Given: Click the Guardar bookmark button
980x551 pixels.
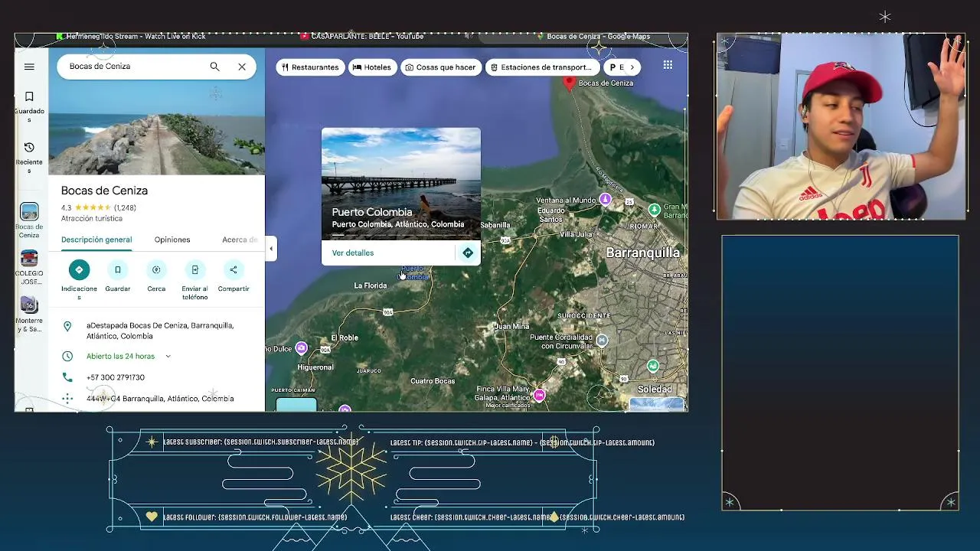Looking at the screenshot, I should (x=117, y=269).
